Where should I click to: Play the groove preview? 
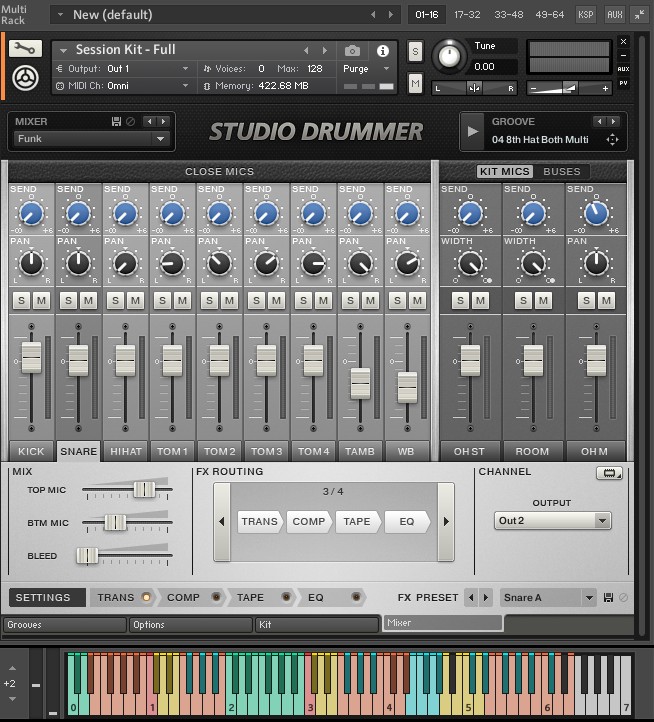coord(473,132)
